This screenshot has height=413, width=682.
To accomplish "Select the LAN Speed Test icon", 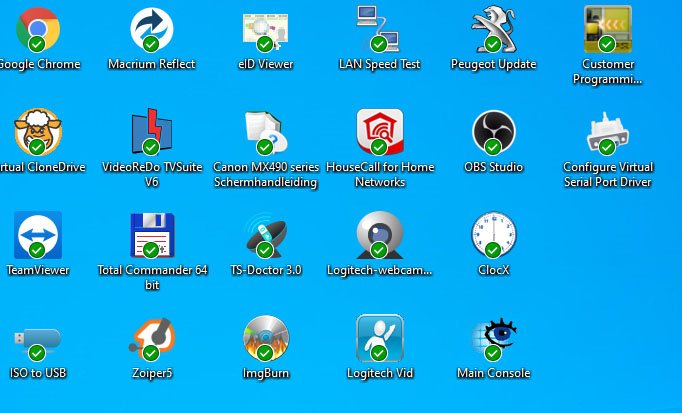I will 379,29.
